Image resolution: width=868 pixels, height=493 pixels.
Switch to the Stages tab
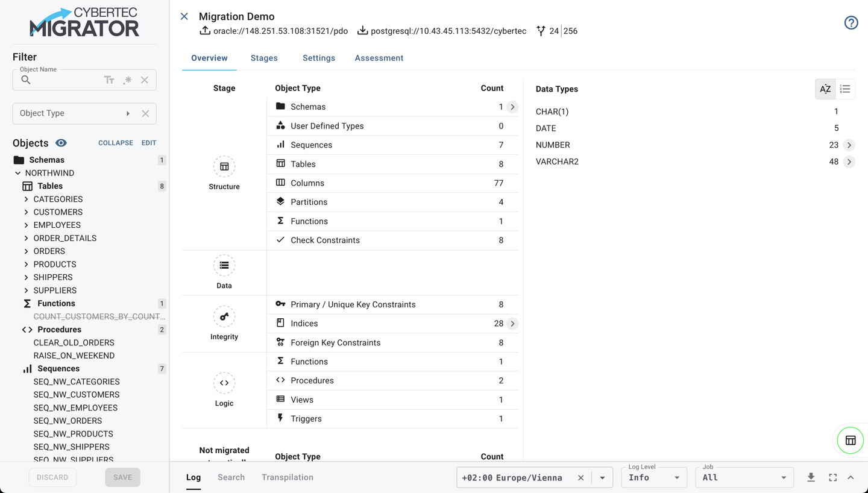[x=264, y=58]
